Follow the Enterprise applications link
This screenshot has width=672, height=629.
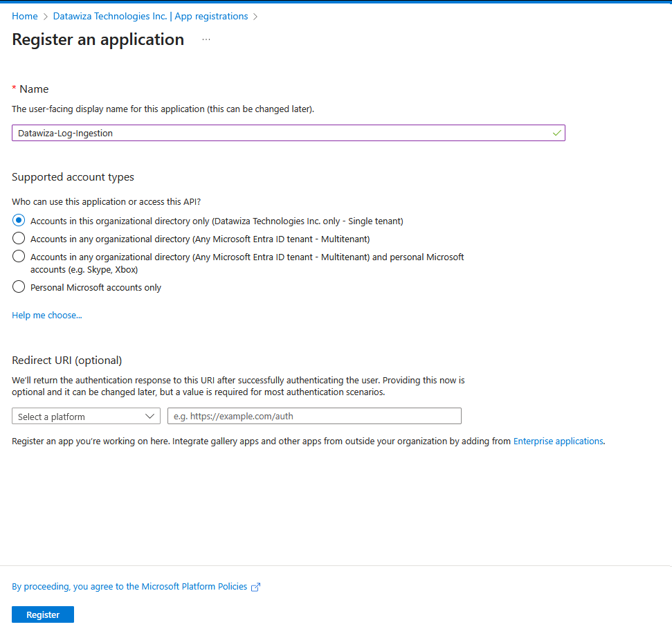point(558,441)
